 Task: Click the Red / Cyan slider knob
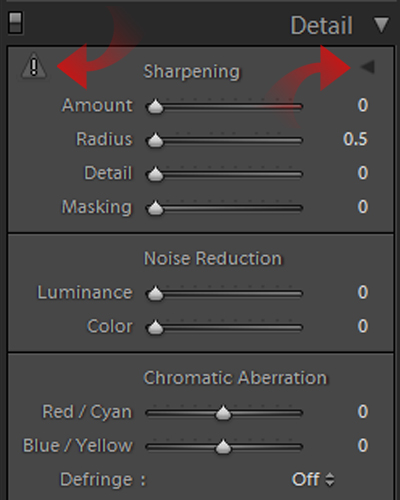point(223,413)
